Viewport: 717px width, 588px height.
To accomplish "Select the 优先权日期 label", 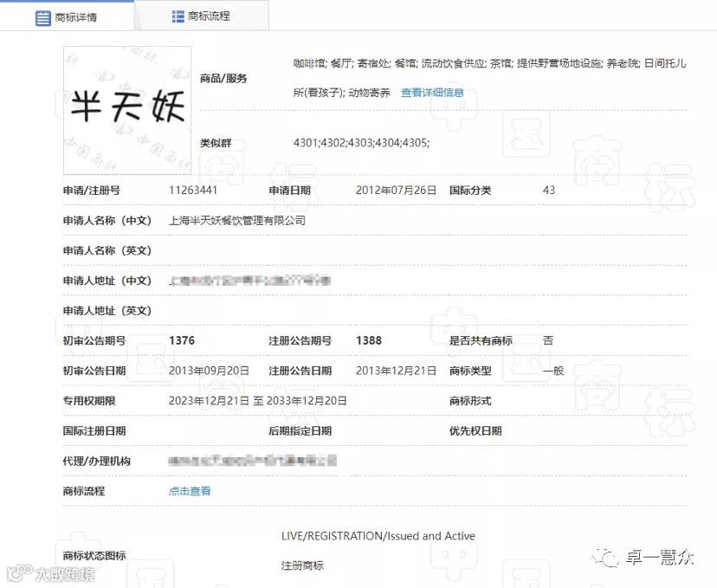I will (x=475, y=431).
